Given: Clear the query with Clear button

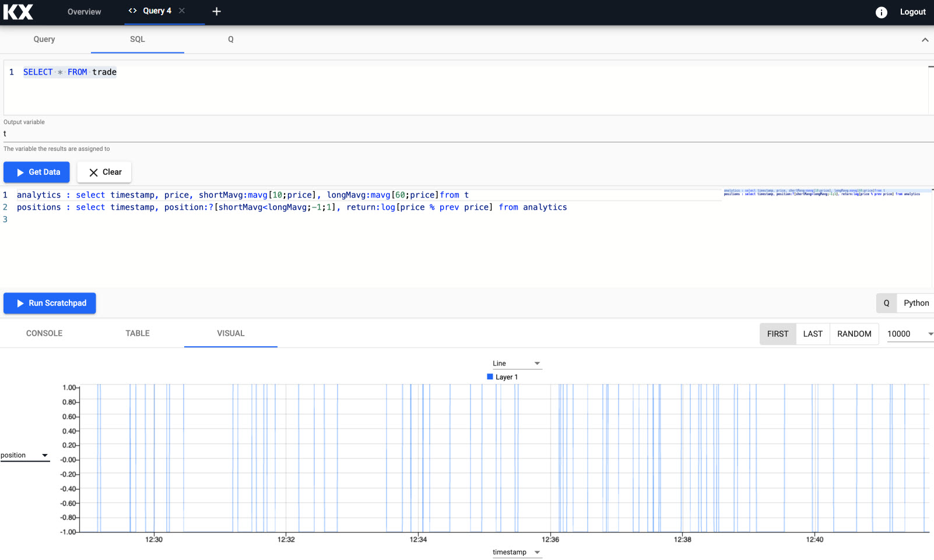Looking at the screenshot, I should [x=104, y=172].
